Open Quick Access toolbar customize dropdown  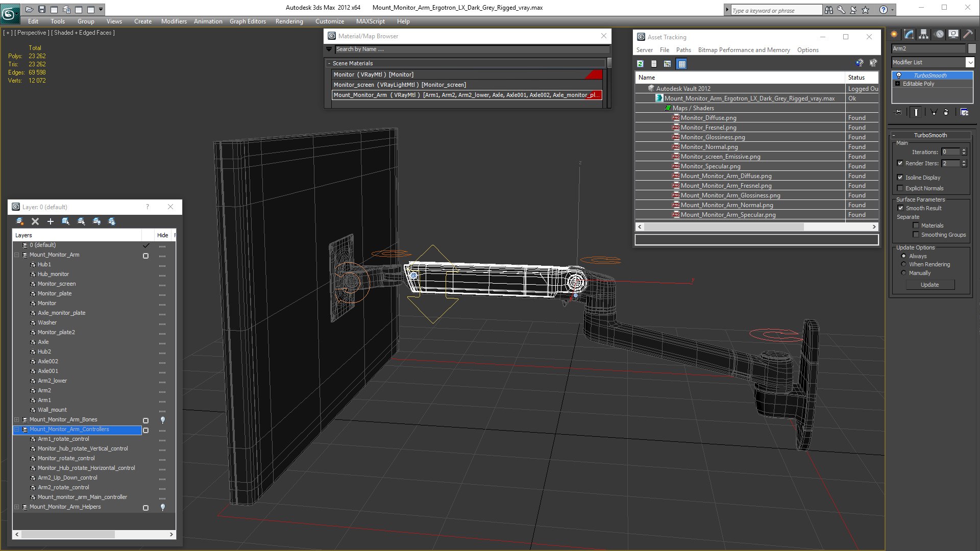click(101, 9)
